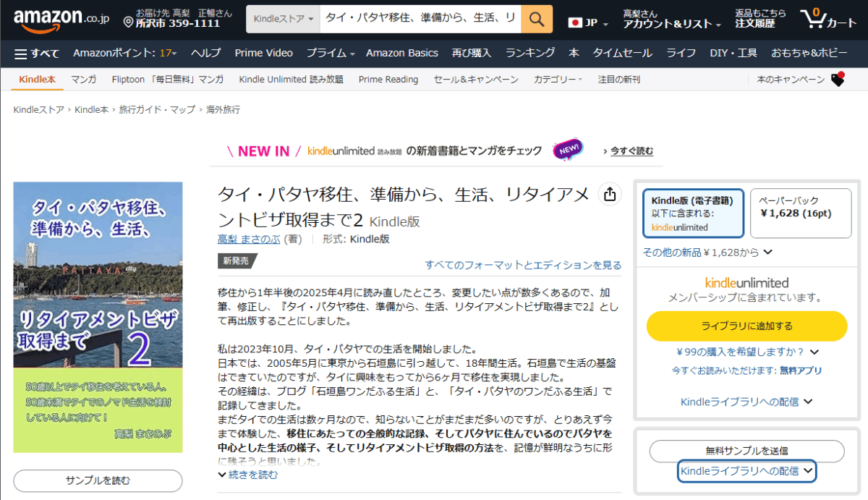Image resolution: width=868 pixels, height=500 pixels.
Task: Click the JP flag language selector
Action: coord(588,22)
